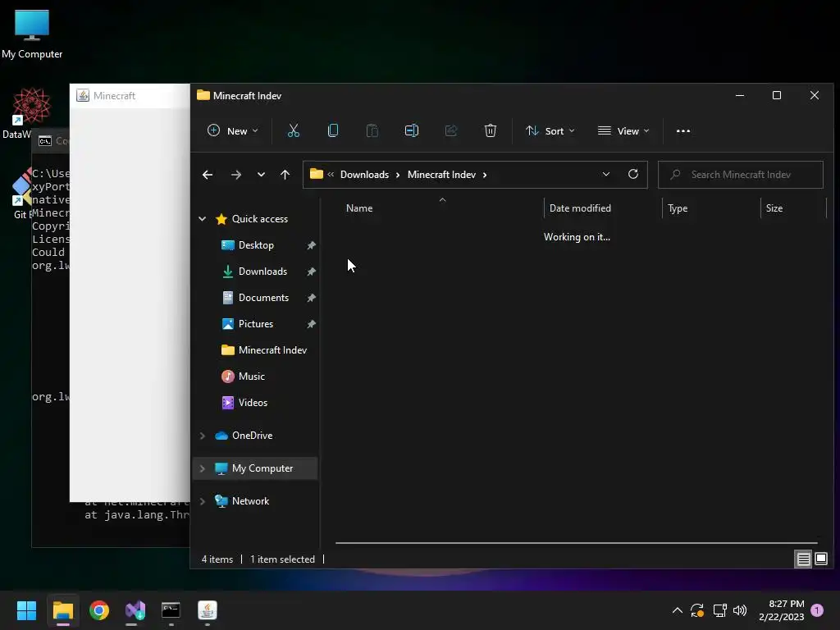
Task: Select Music in the sidebar
Action: pos(251,376)
